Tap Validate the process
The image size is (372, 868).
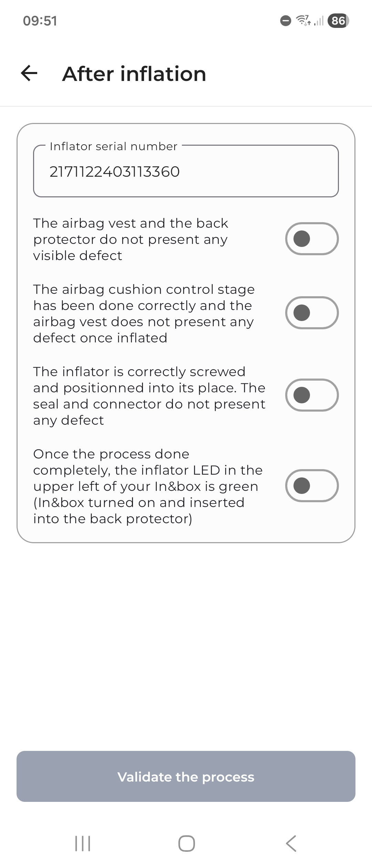(x=186, y=777)
